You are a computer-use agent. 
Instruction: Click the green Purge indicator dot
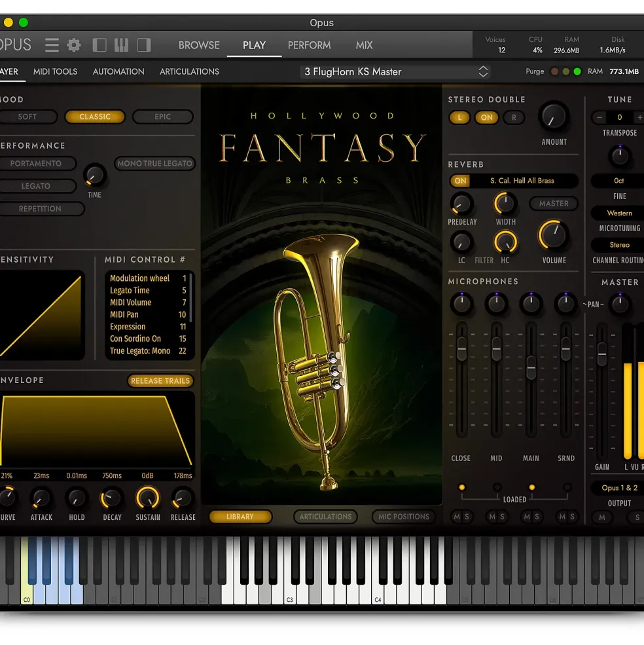pyautogui.click(x=577, y=71)
